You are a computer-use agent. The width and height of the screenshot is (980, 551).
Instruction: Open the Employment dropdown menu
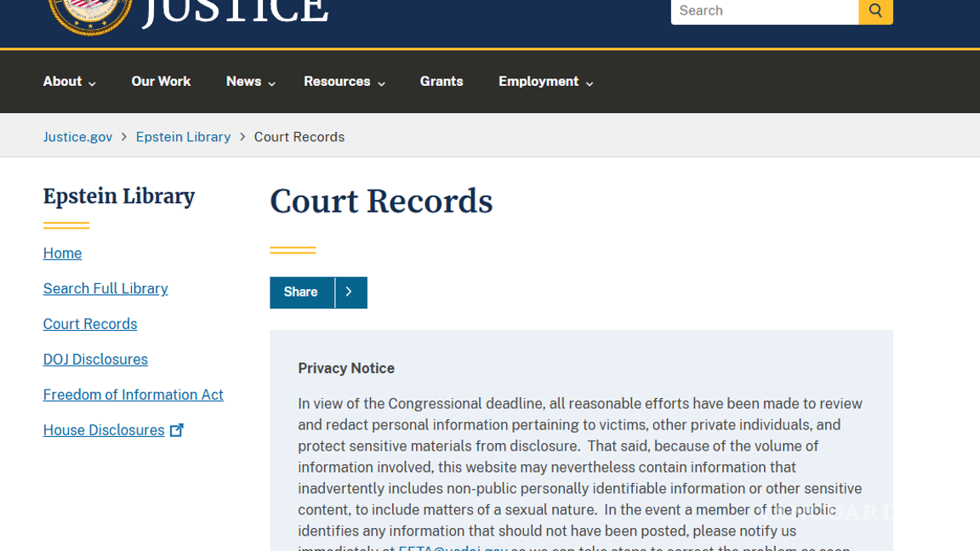coord(545,82)
